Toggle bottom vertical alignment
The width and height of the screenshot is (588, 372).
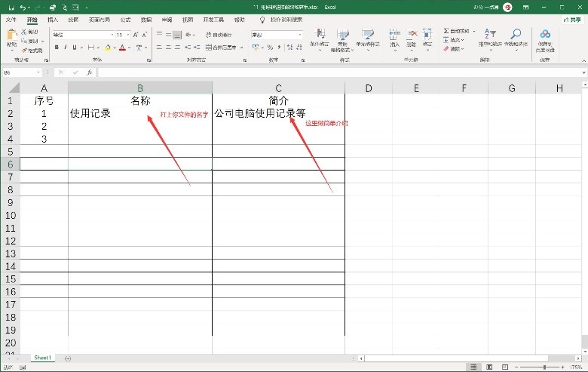177,35
